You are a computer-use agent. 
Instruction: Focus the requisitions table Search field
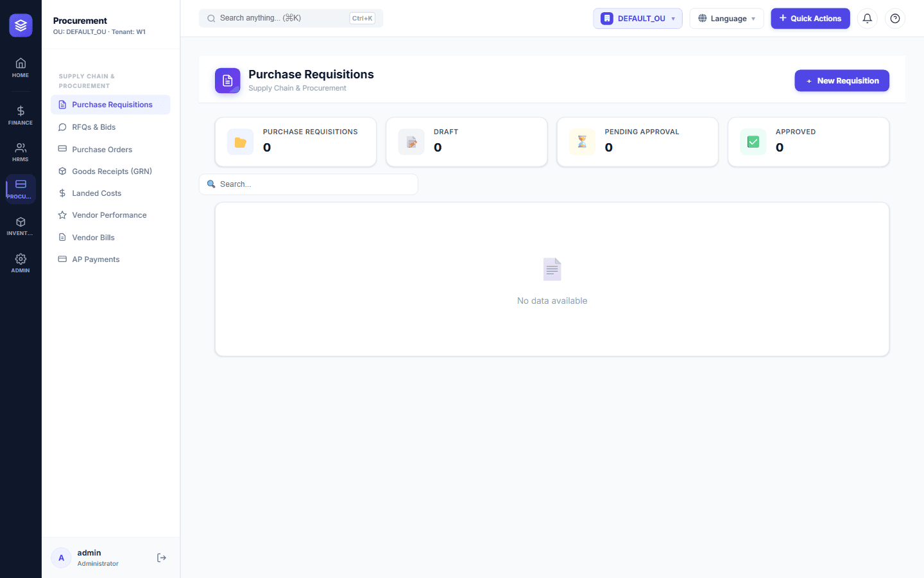[x=309, y=184]
